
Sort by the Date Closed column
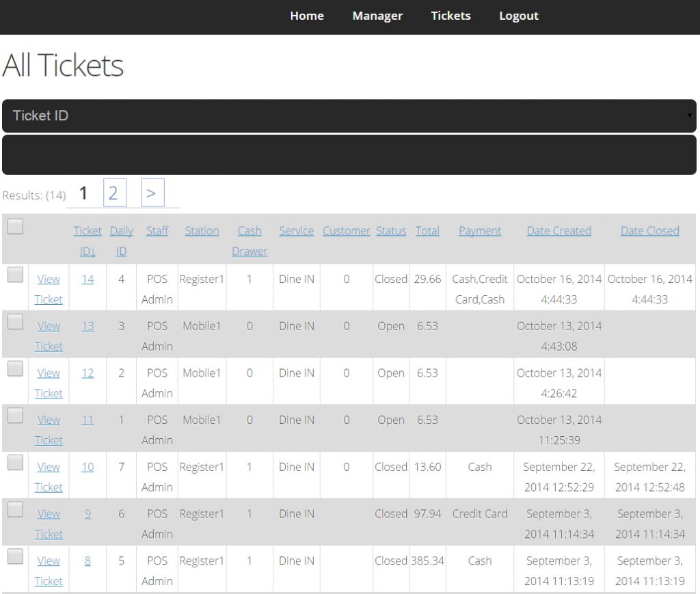tap(649, 230)
